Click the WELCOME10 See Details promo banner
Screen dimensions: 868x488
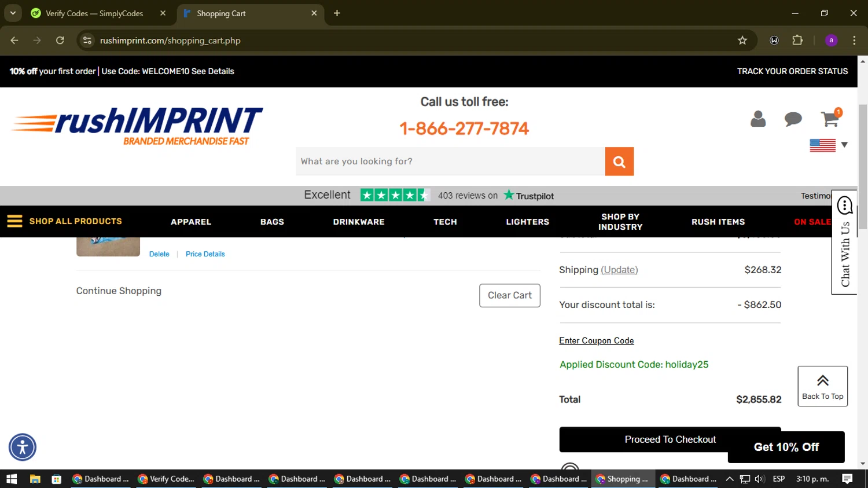click(x=122, y=71)
